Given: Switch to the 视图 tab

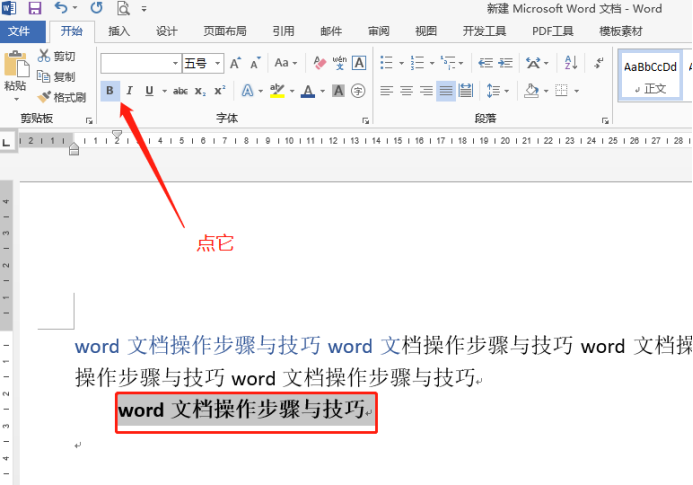Looking at the screenshot, I should (x=426, y=31).
